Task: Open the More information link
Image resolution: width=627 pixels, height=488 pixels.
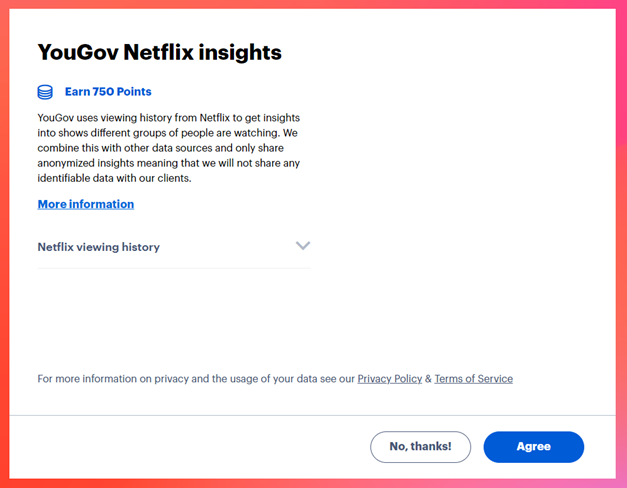Action: click(x=86, y=204)
